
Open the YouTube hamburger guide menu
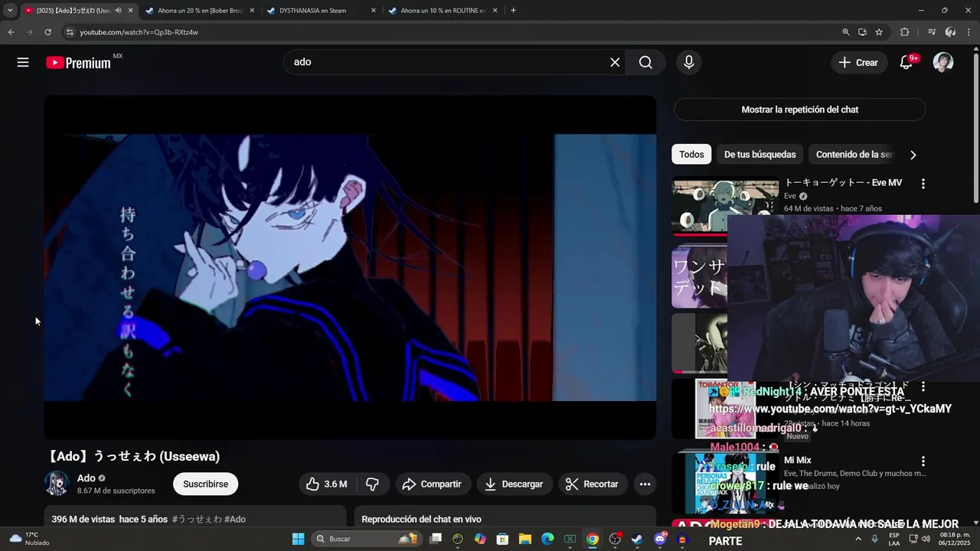tap(23, 63)
